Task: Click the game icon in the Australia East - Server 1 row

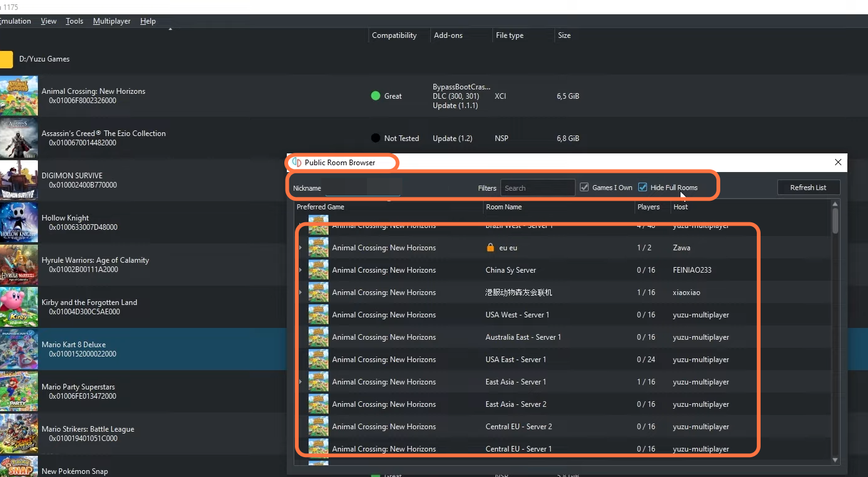Action: pos(319,337)
